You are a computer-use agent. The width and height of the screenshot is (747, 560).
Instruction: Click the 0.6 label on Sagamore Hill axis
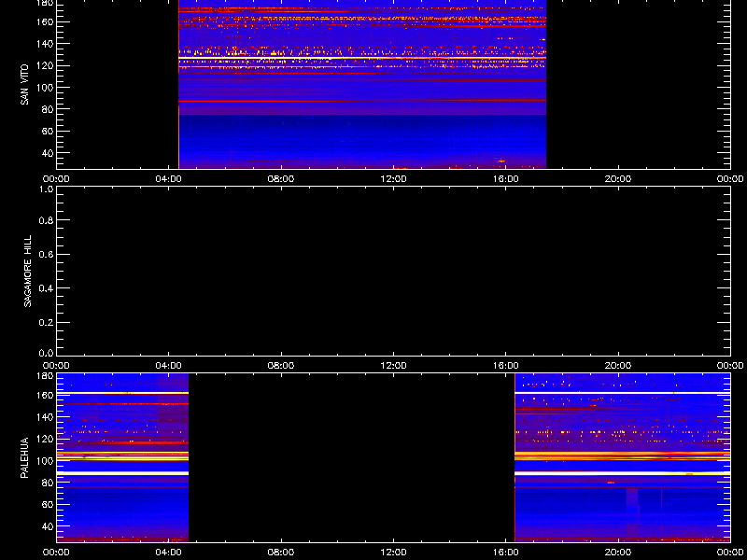pos(46,254)
